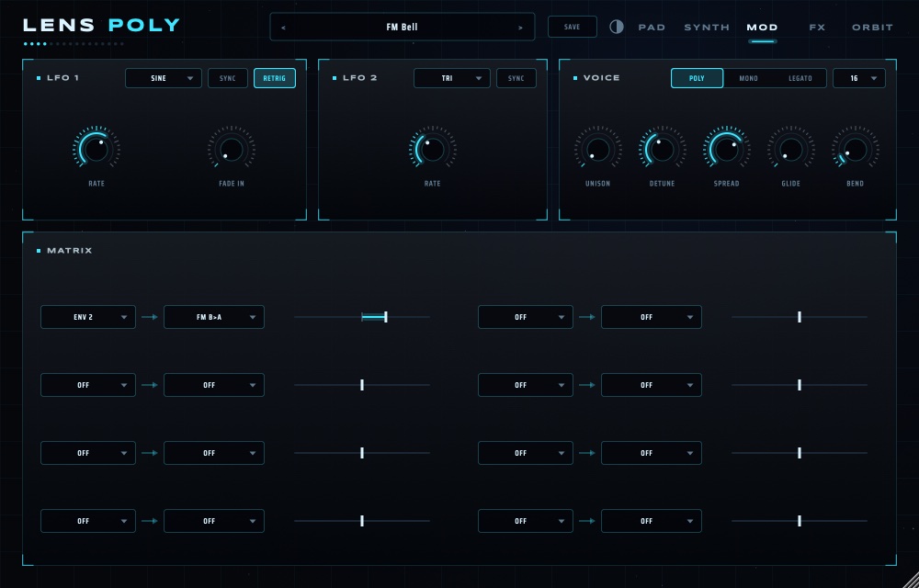The image size is (919, 588).
Task: Click the LFO 2 Rate knob
Action: (433, 149)
